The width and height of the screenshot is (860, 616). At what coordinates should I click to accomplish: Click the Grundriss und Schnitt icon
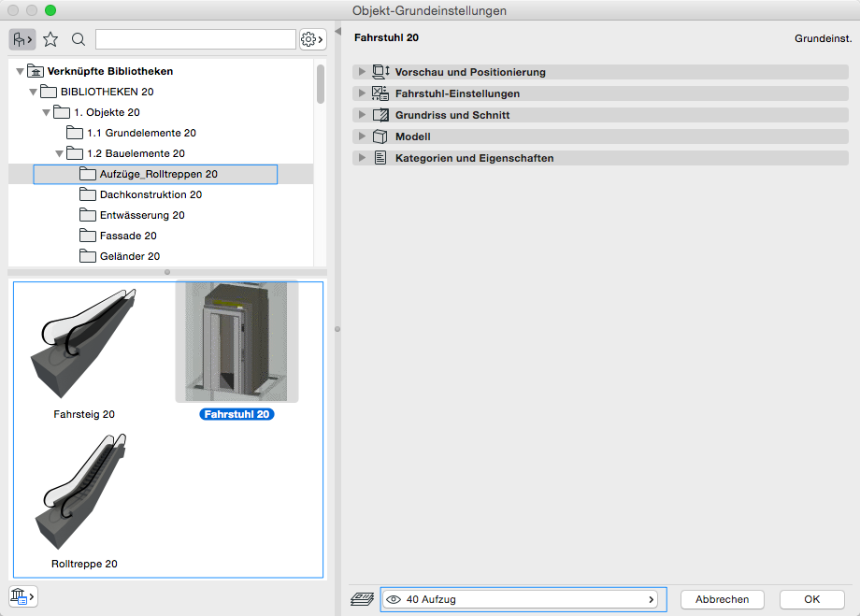(380, 115)
